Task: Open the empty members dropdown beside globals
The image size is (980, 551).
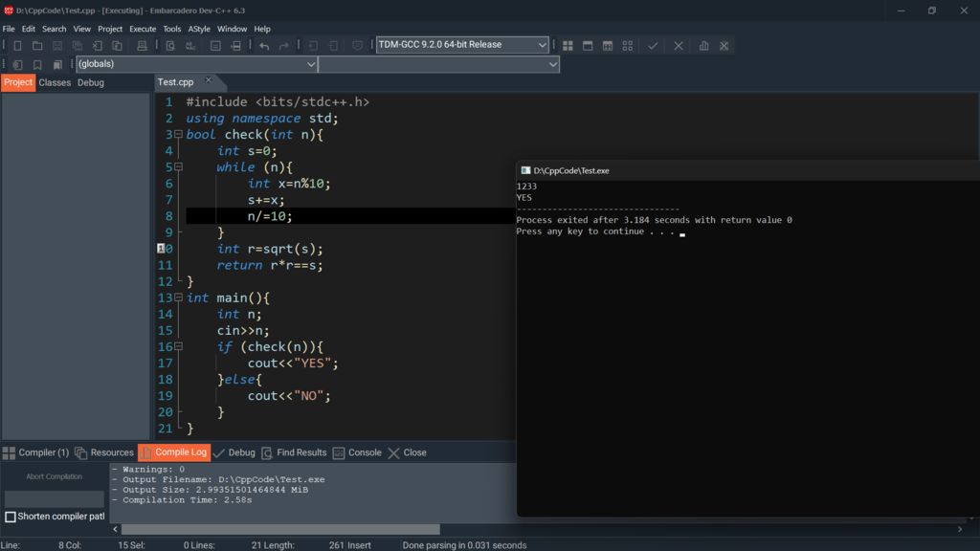Action: click(x=438, y=64)
